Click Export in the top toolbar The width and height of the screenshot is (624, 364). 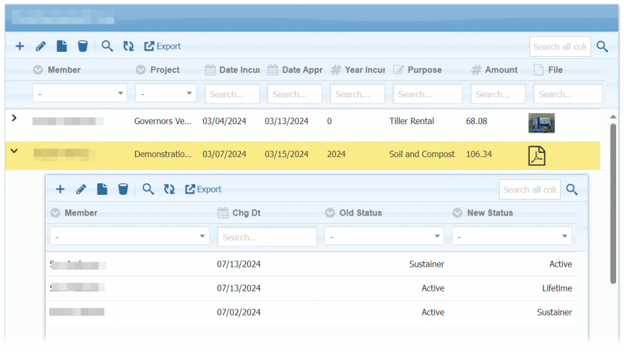tap(163, 46)
